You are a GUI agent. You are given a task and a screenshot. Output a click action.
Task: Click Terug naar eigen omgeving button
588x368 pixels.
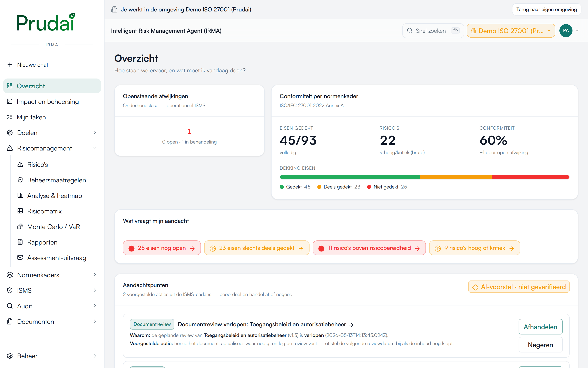click(546, 9)
